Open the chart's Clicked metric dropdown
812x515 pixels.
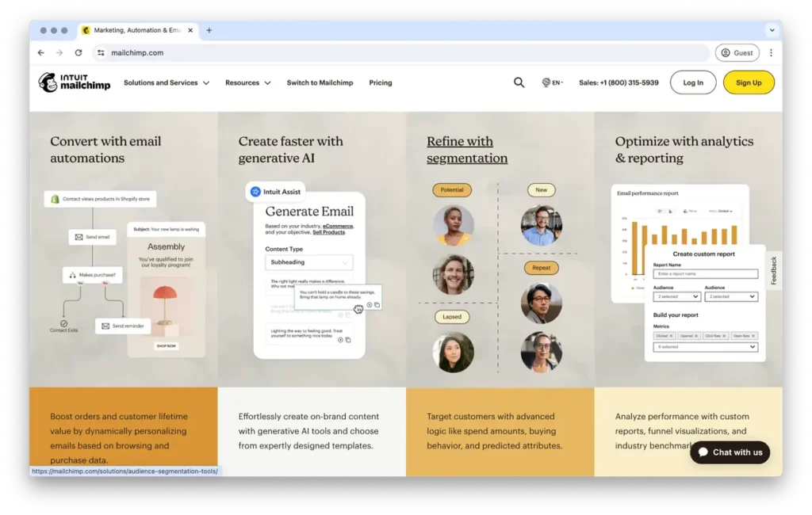(722, 212)
